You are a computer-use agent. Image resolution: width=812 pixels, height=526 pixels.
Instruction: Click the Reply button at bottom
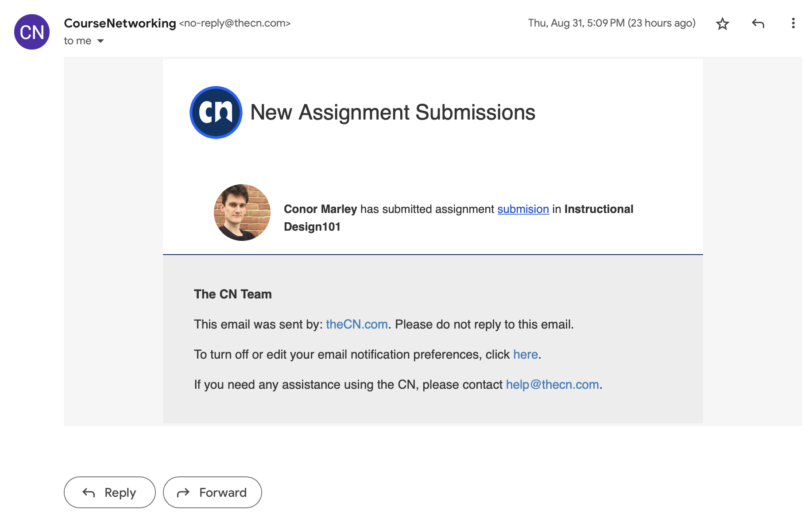(x=110, y=492)
